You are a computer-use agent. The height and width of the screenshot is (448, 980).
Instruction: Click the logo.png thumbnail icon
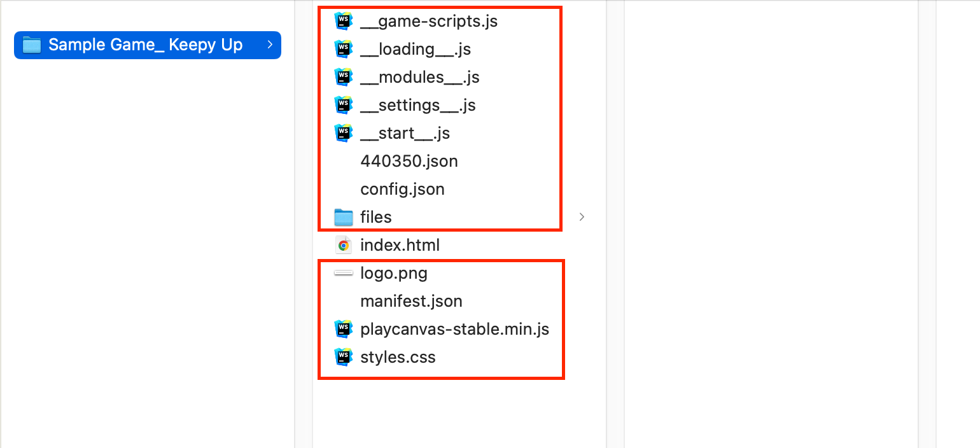[344, 273]
